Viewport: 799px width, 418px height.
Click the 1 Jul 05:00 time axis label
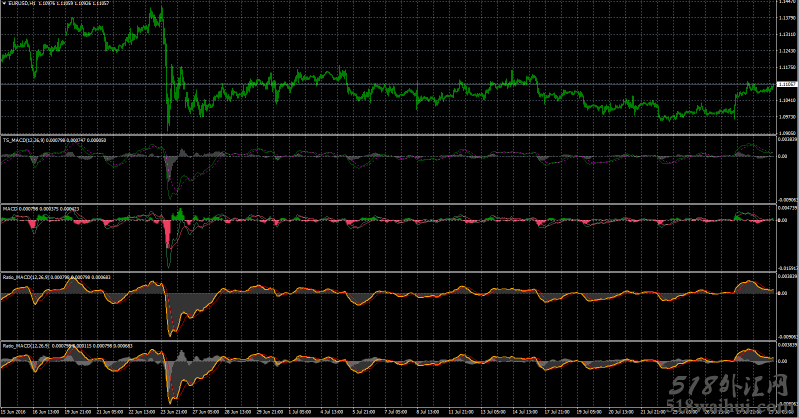pos(300,411)
